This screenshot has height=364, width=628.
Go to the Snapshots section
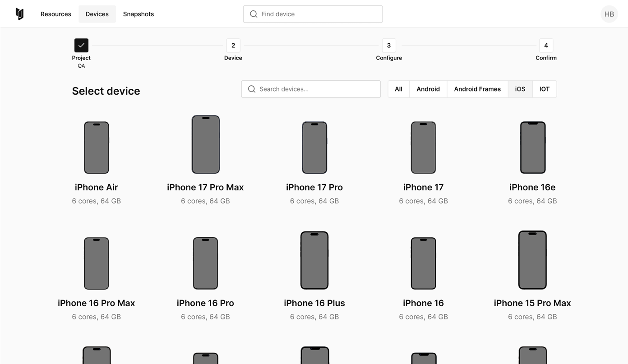(x=138, y=14)
